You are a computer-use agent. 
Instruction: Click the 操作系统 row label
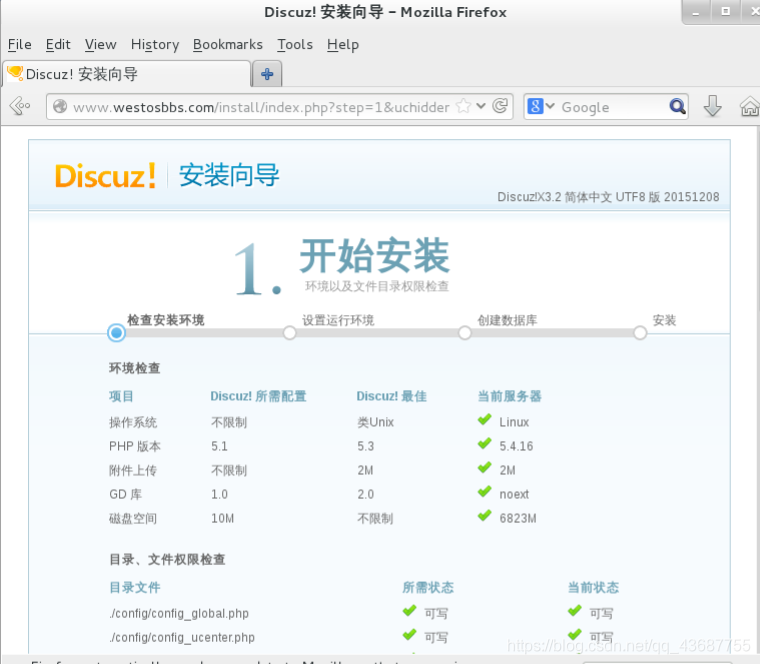pyautogui.click(x=133, y=423)
